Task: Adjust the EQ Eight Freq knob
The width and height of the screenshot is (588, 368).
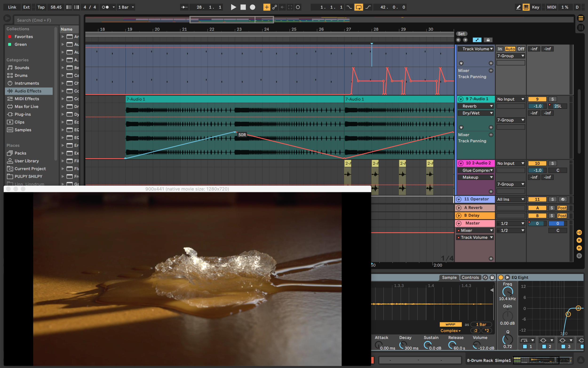Action: click(x=508, y=291)
